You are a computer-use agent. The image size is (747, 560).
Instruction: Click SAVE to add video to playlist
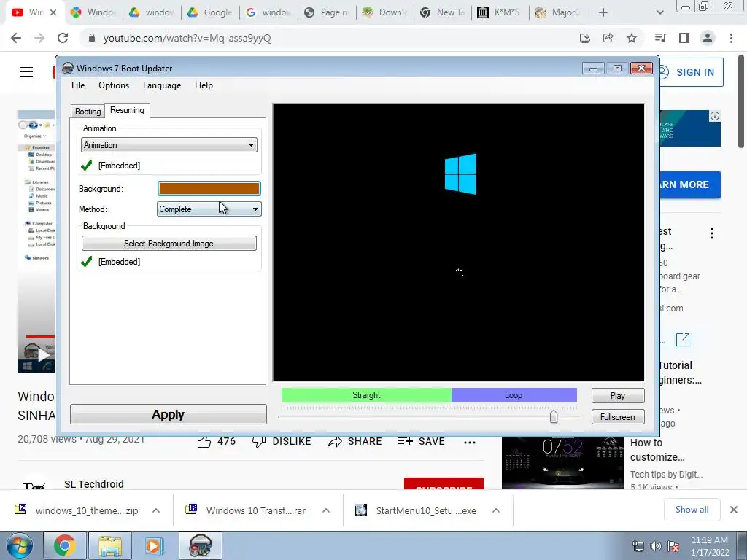coord(421,442)
